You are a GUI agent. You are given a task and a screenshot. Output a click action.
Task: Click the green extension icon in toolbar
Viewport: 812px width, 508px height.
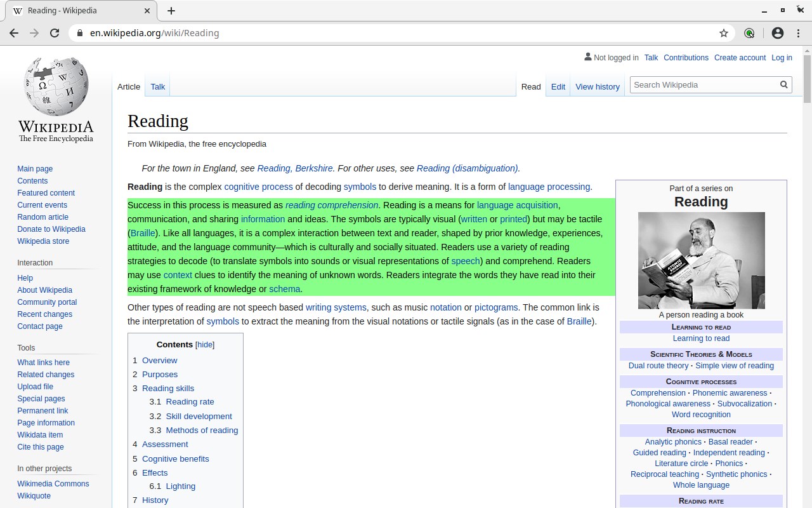749,33
